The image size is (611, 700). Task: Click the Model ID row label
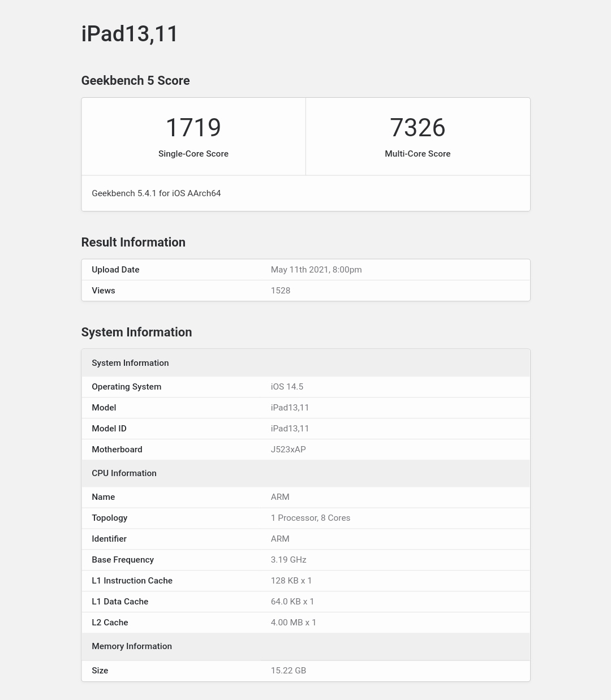pyautogui.click(x=109, y=429)
